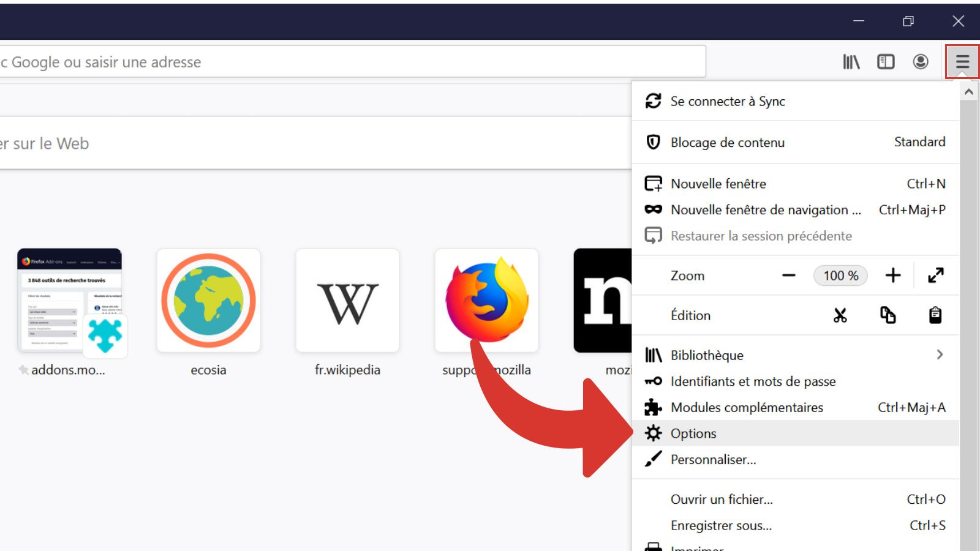Select the paste clipboard icon under Édition
980x551 pixels.
coord(935,315)
